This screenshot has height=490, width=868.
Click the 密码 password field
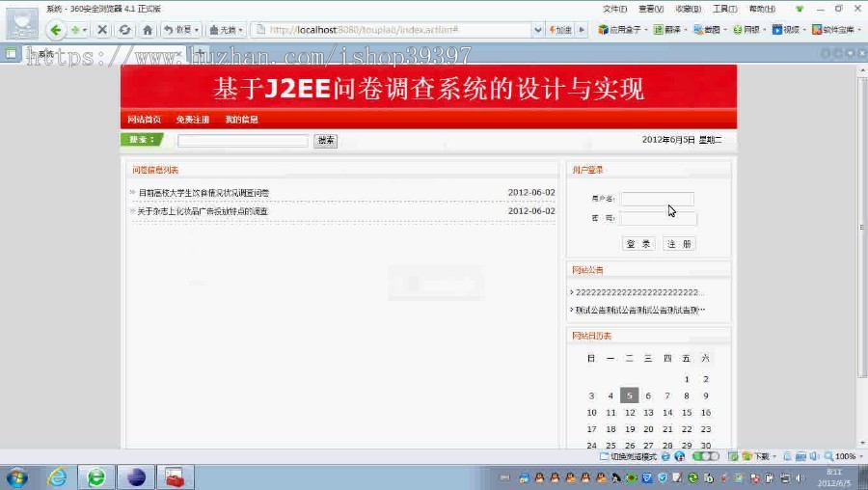(658, 218)
